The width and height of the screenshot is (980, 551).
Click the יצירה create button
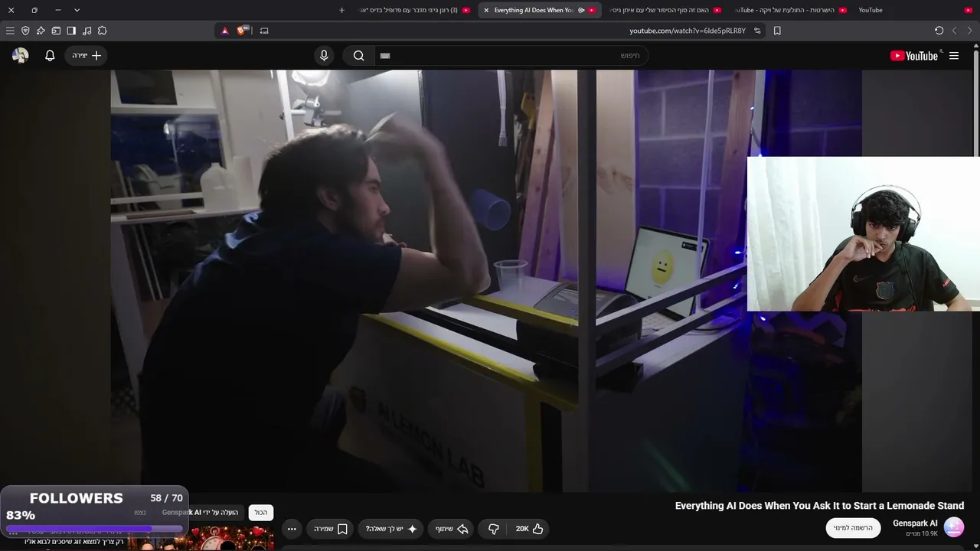pyautogui.click(x=87, y=56)
